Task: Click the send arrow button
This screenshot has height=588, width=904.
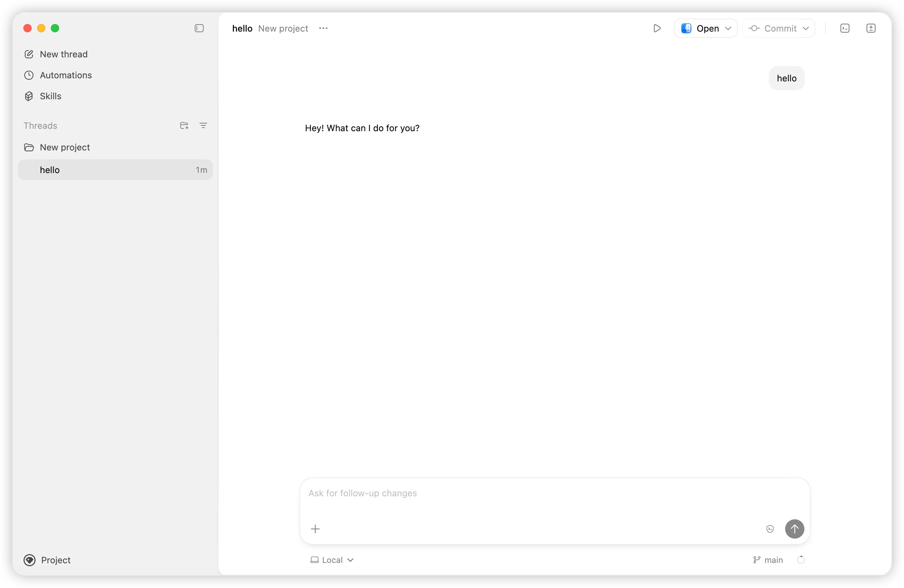Action: [x=794, y=529]
